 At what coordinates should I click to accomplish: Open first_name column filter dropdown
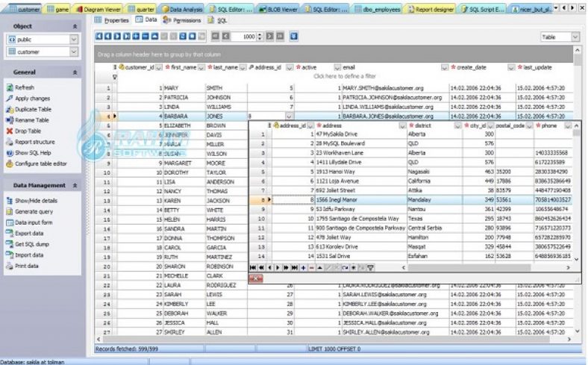tap(201, 67)
